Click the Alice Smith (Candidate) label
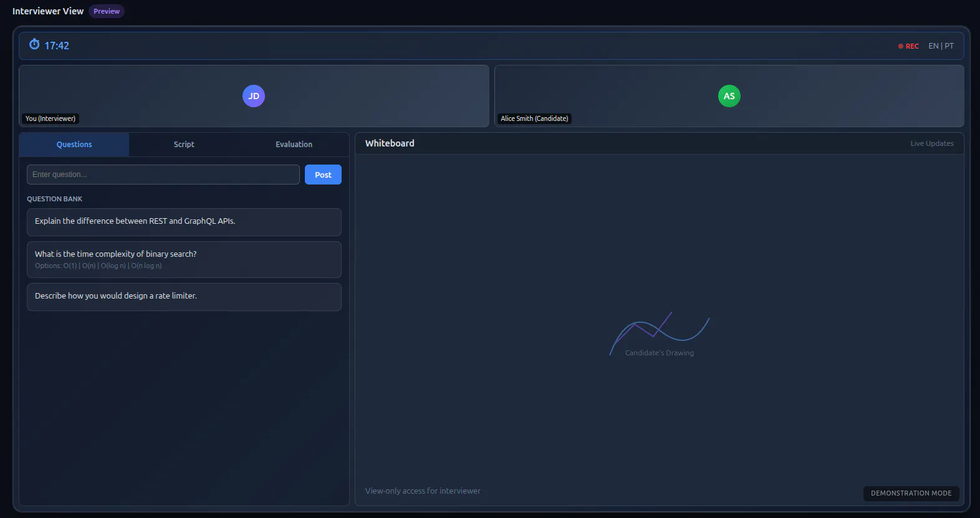980x518 pixels. pyautogui.click(x=534, y=118)
